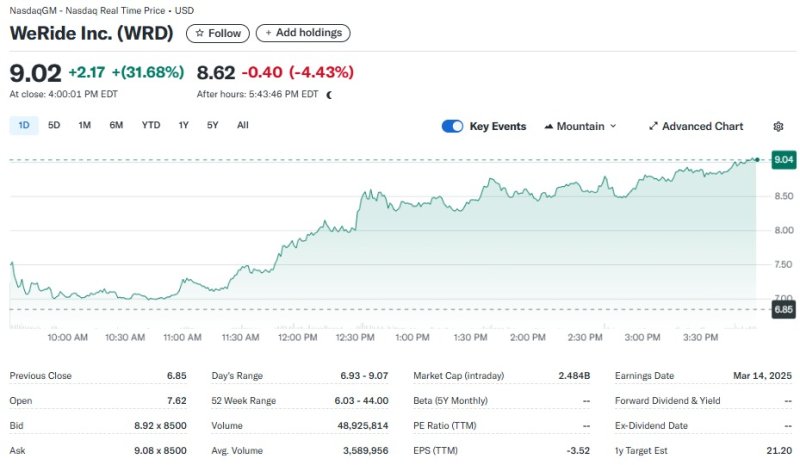Select the 5Y range tab
The height and width of the screenshot is (465, 800).
(213, 125)
